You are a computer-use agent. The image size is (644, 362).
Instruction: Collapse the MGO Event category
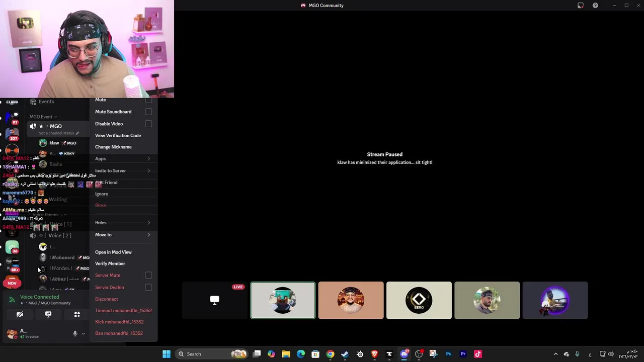coord(43,117)
